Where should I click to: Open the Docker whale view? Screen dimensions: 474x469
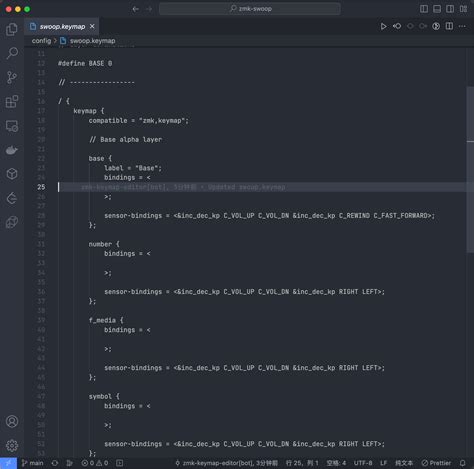12,150
